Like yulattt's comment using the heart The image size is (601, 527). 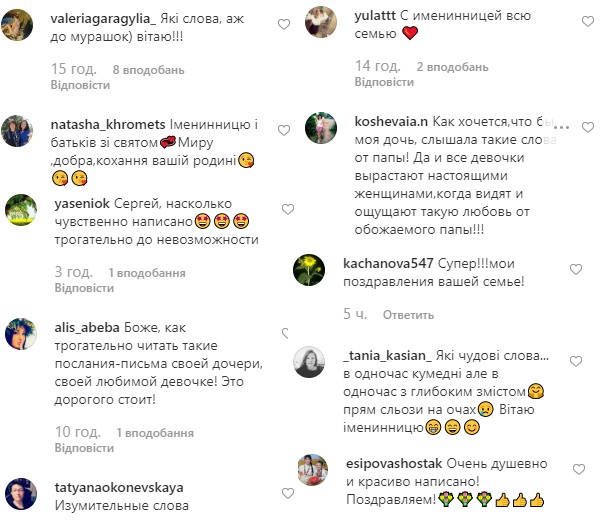(x=588, y=21)
